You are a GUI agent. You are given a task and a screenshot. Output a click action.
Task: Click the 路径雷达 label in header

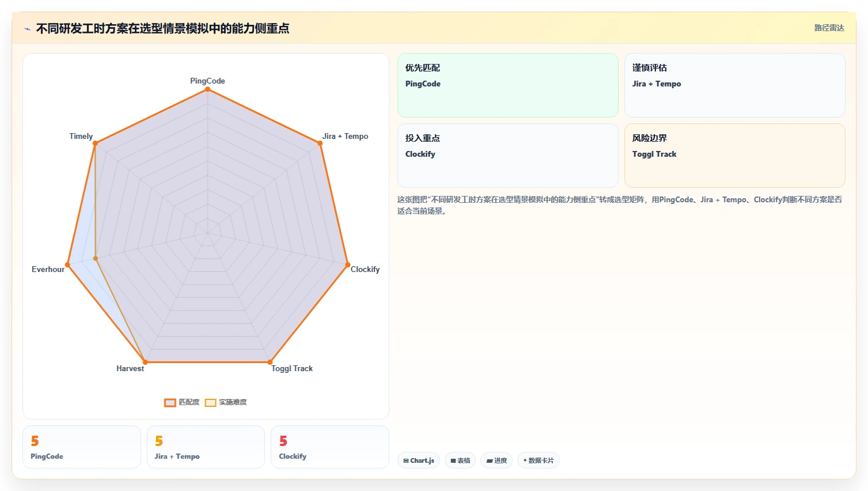coord(829,28)
